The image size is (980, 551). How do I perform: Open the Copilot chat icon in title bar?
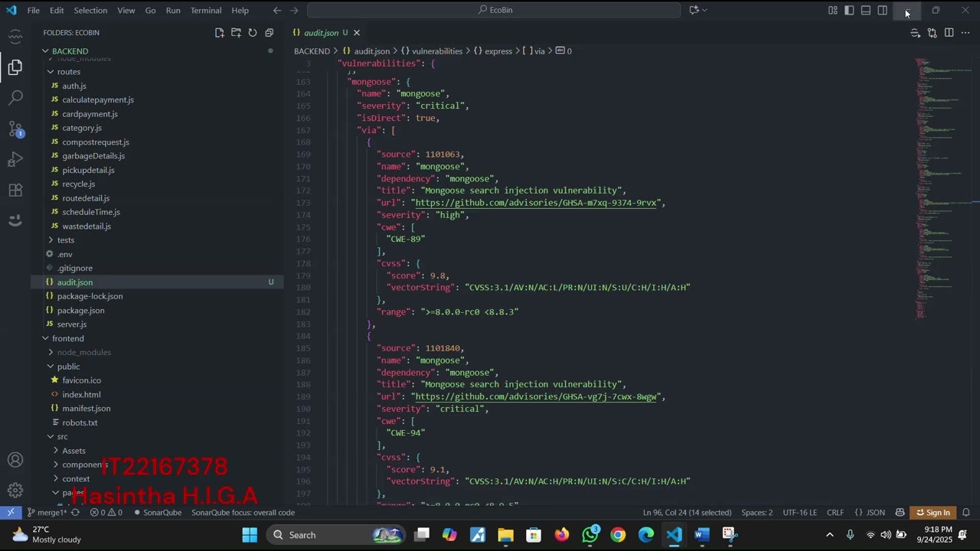(x=694, y=10)
